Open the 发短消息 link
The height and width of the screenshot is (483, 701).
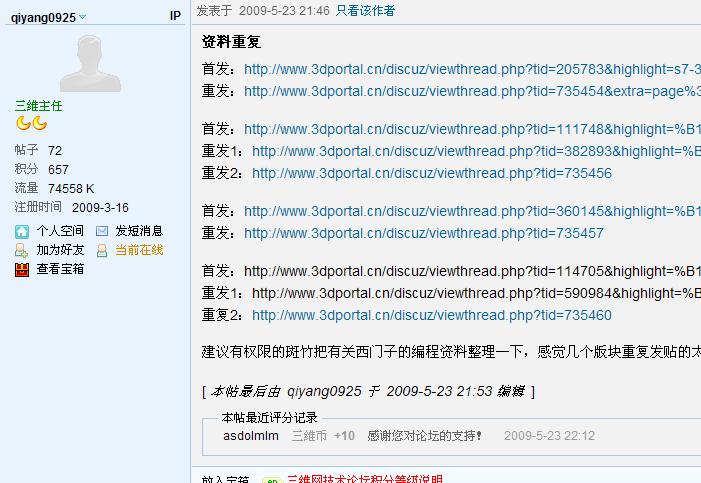click(139, 231)
